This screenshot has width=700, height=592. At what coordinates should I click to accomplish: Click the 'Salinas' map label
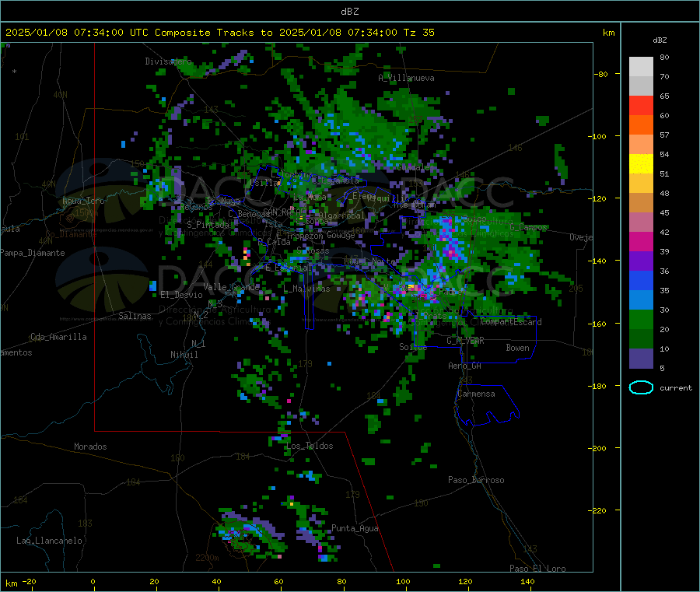pyautogui.click(x=135, y=316)
